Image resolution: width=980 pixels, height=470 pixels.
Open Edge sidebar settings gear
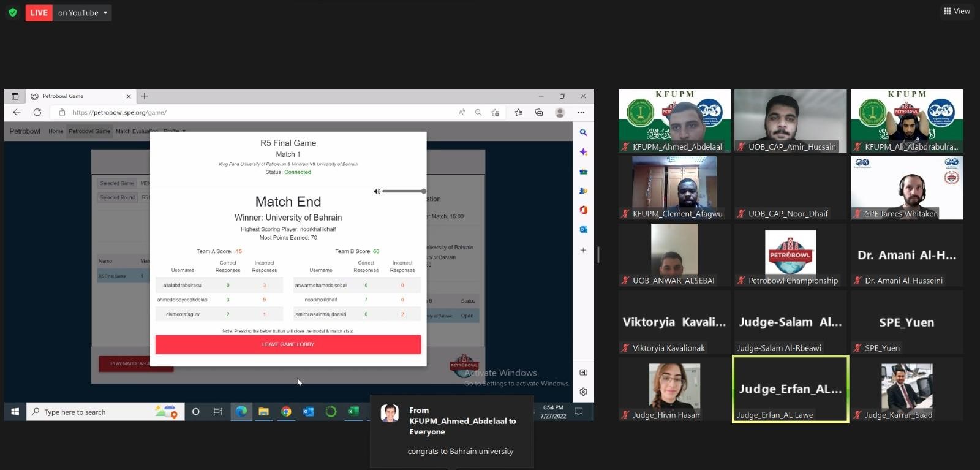point(583,392)
